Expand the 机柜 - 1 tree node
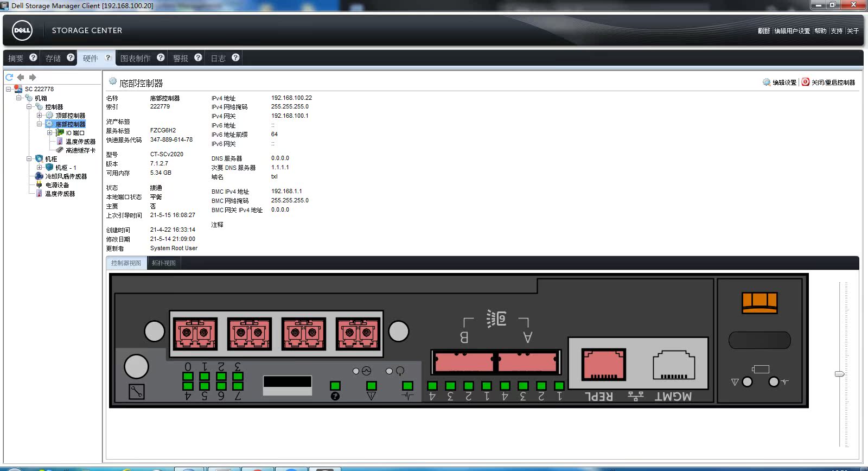The width and height of the screenshot is (868, 471). point(39,168)
